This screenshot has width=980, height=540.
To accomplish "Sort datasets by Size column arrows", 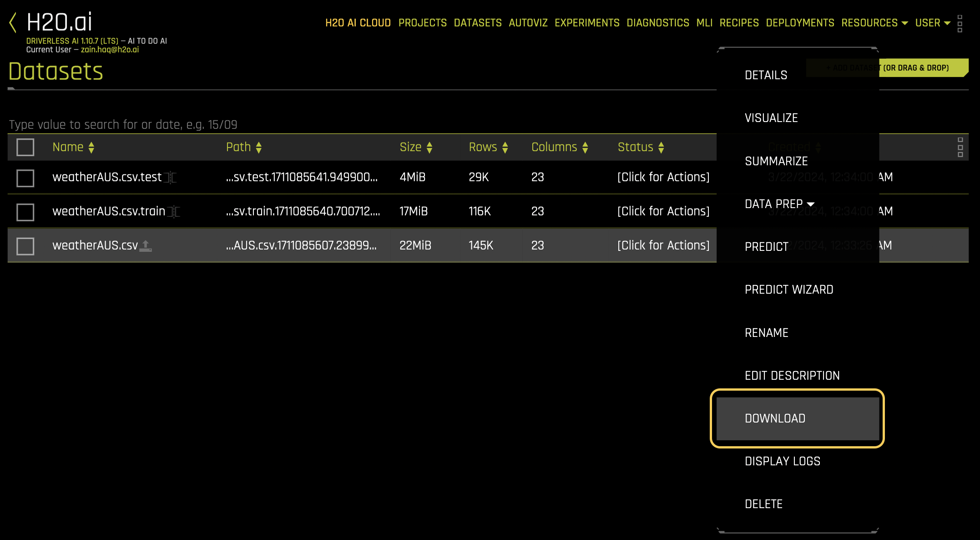I will pyautogui.click(x=429, y=147).
